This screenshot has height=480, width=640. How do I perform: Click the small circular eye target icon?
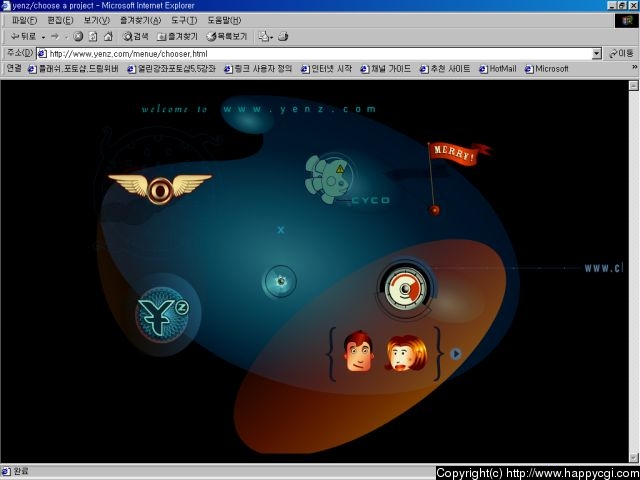click(280, 282)
